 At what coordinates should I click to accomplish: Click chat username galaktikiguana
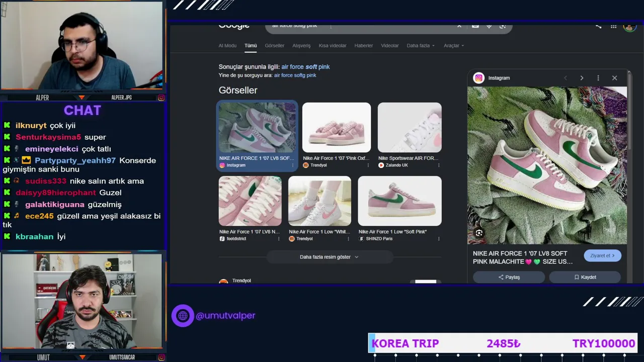[55, 205]
